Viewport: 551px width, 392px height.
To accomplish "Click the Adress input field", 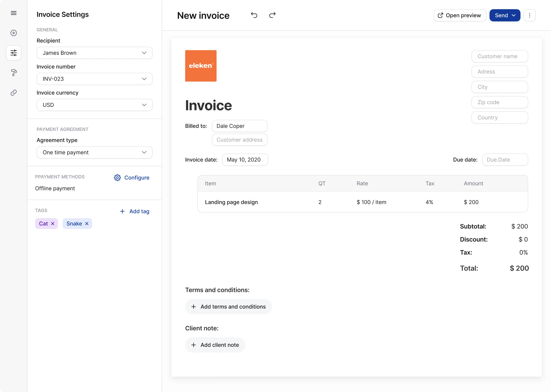I will [x=500, y=71].
